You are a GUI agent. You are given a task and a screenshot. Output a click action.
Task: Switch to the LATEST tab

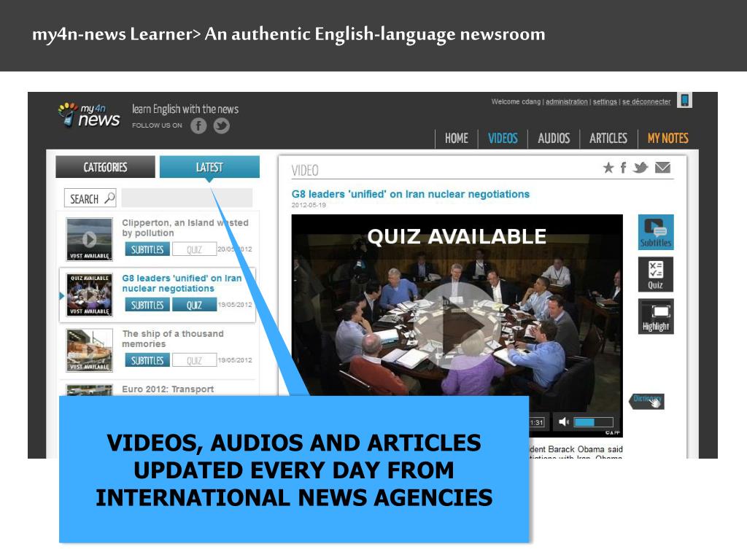pos(209,167)
